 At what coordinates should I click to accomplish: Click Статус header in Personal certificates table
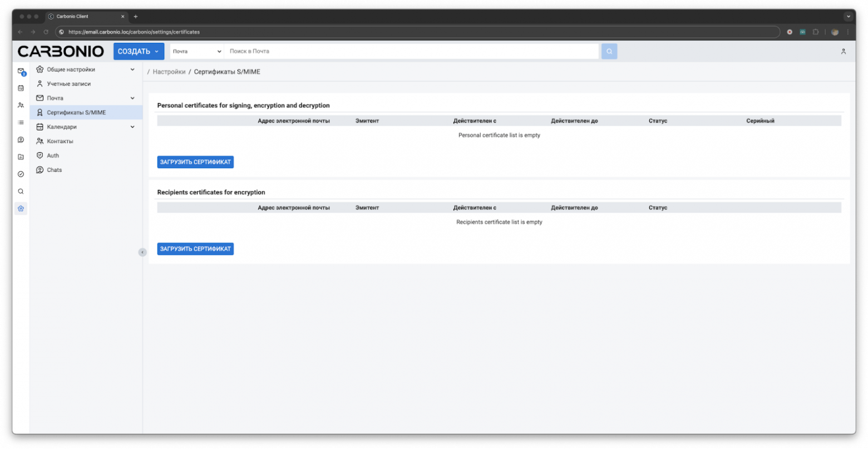pyautogui.click(x=658, y=121)
